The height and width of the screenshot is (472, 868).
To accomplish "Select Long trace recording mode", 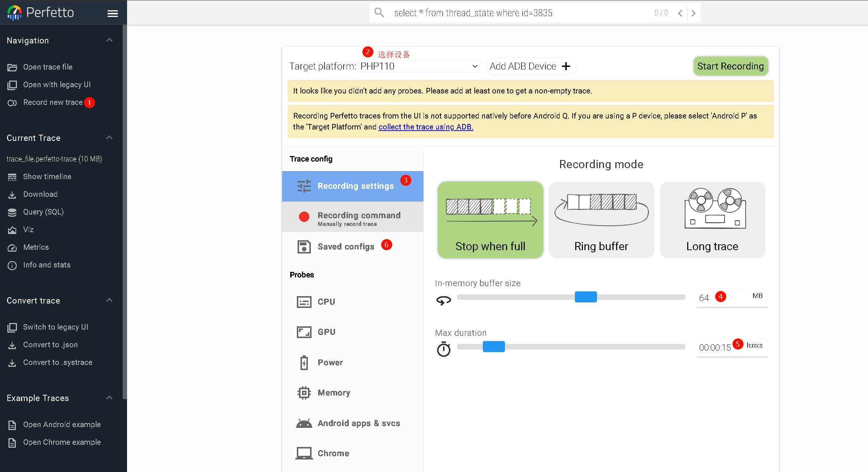I will point(712,220).
